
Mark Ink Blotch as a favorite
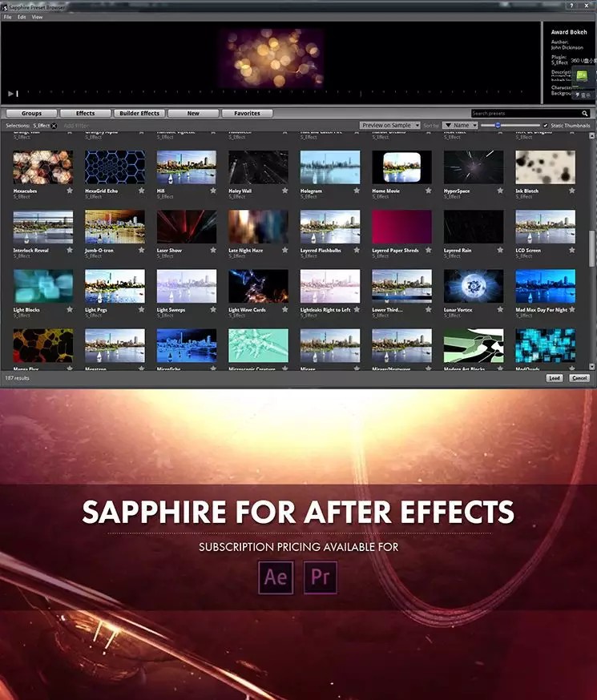pyautogui.click(x=571, y=191)
